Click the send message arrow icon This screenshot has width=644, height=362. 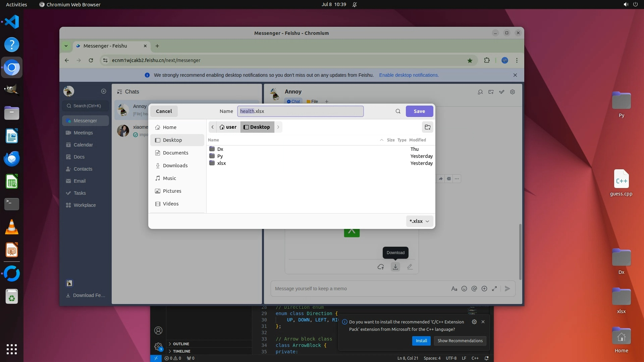[x=507, y=289]
